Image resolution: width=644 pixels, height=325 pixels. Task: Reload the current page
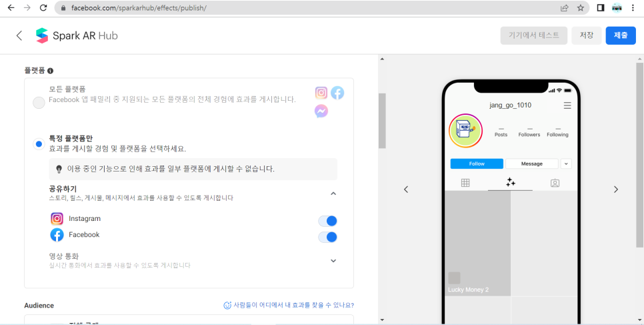coord(43,8)
